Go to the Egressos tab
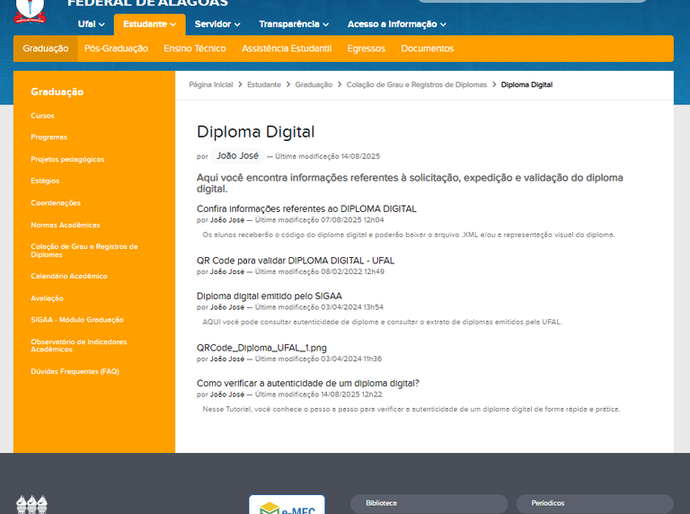690x514 pixels. point(366,48)
